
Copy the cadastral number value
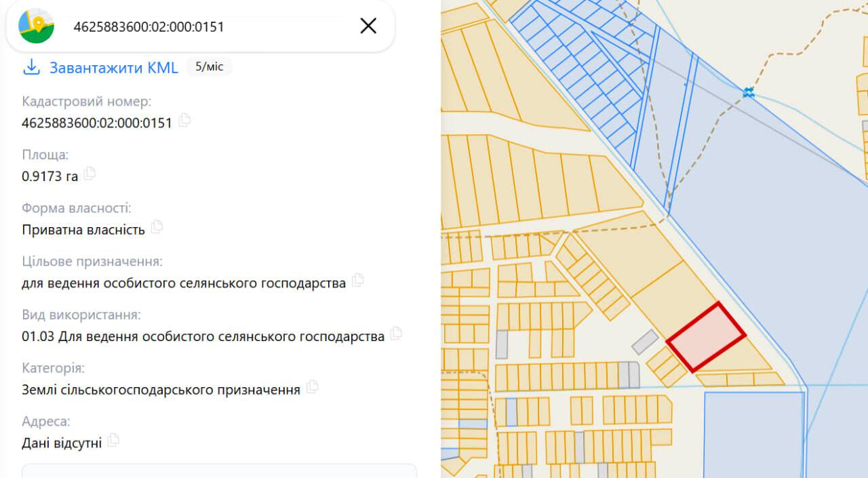pos(184,121)
